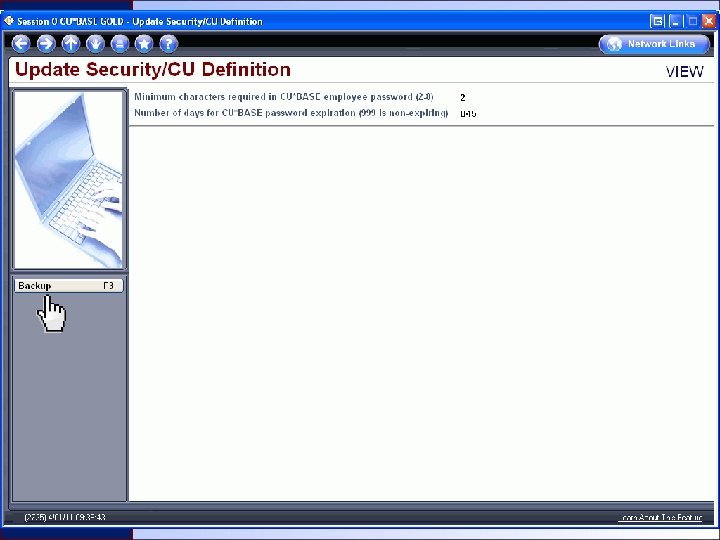The width and height of the screenshot is (720, 540).
Task: Click the laptop image in the sidebar
Action: (68, 180)
